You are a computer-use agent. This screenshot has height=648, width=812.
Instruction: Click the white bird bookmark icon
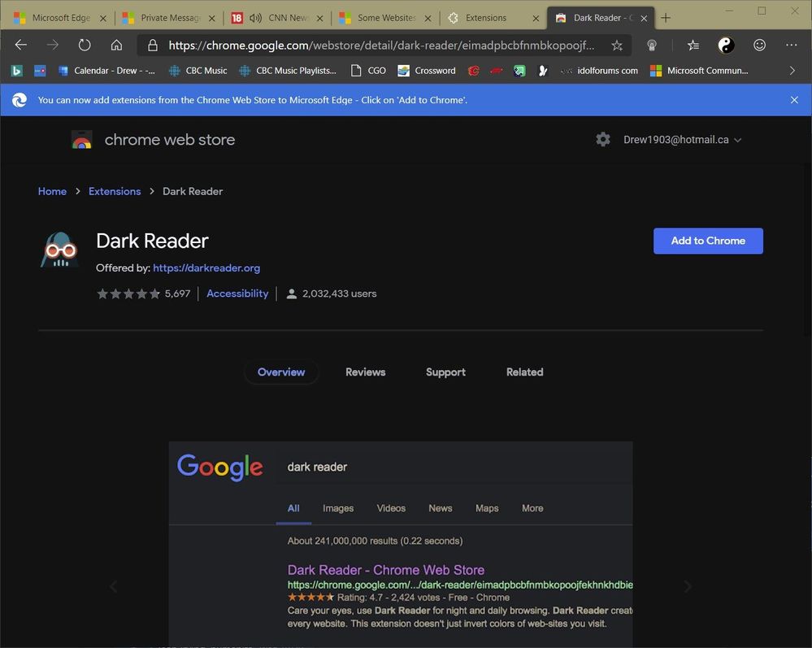point(542,71)
